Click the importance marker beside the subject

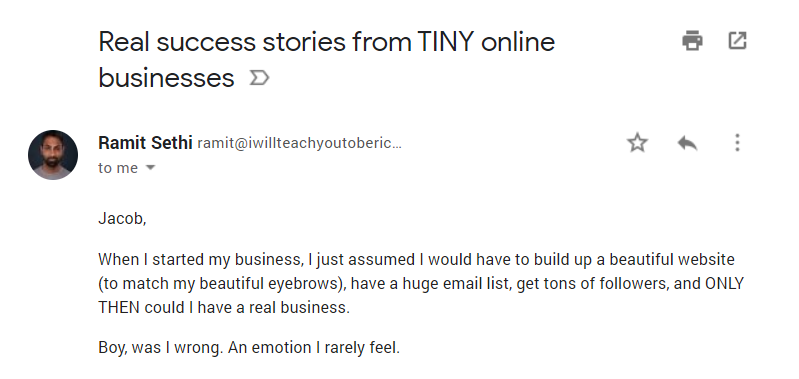pos(259,78)
